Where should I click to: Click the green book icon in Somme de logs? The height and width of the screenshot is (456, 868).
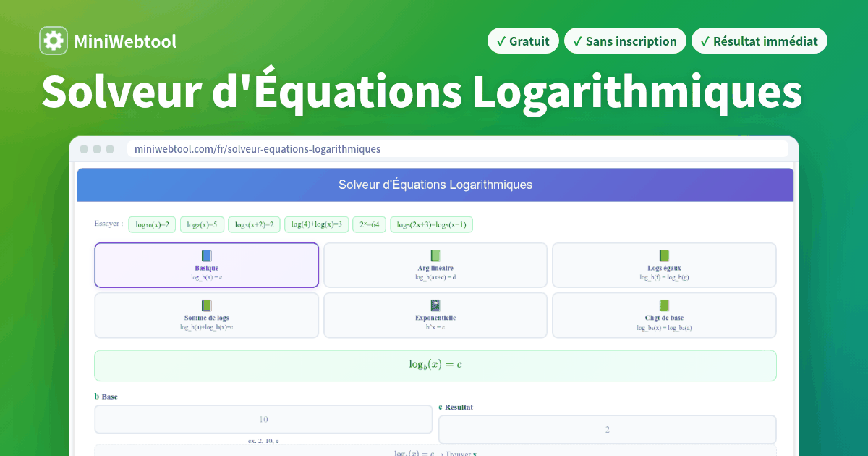[207, 305]
